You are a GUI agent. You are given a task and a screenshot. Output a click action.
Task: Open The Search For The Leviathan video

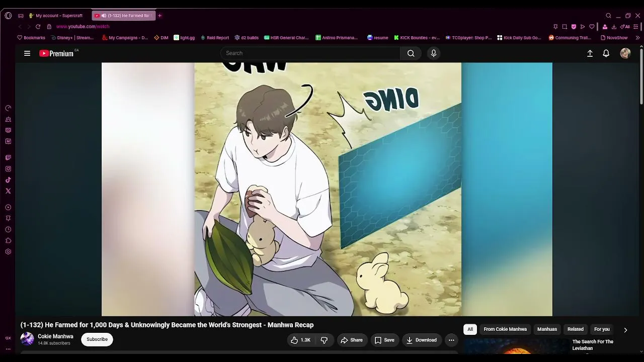593,345
